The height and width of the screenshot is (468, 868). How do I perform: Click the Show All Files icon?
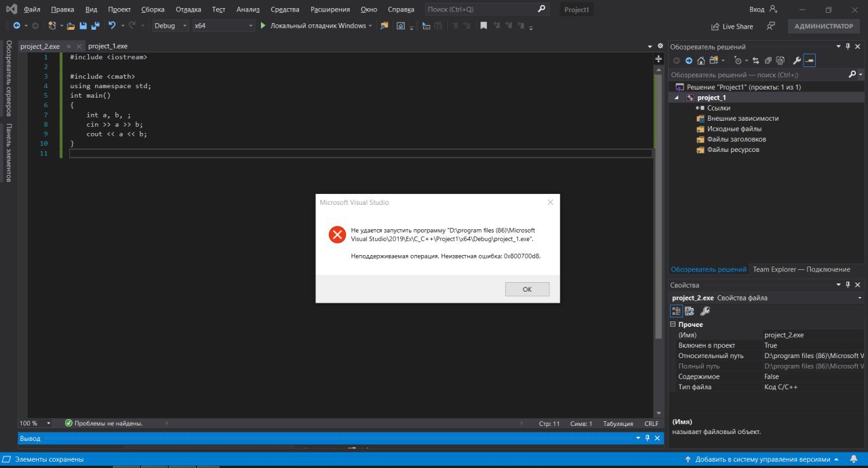tap(781, 60)
